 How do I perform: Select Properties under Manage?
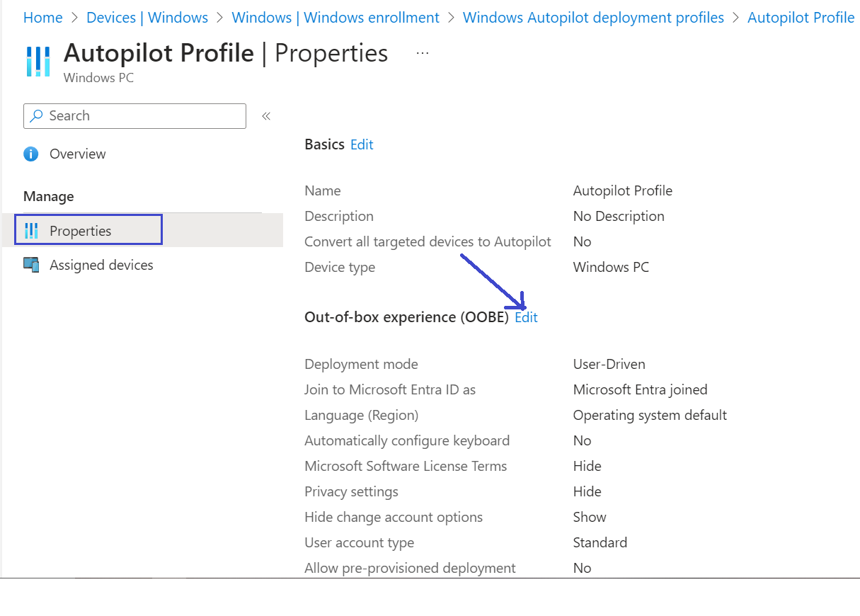click(80, 230)
